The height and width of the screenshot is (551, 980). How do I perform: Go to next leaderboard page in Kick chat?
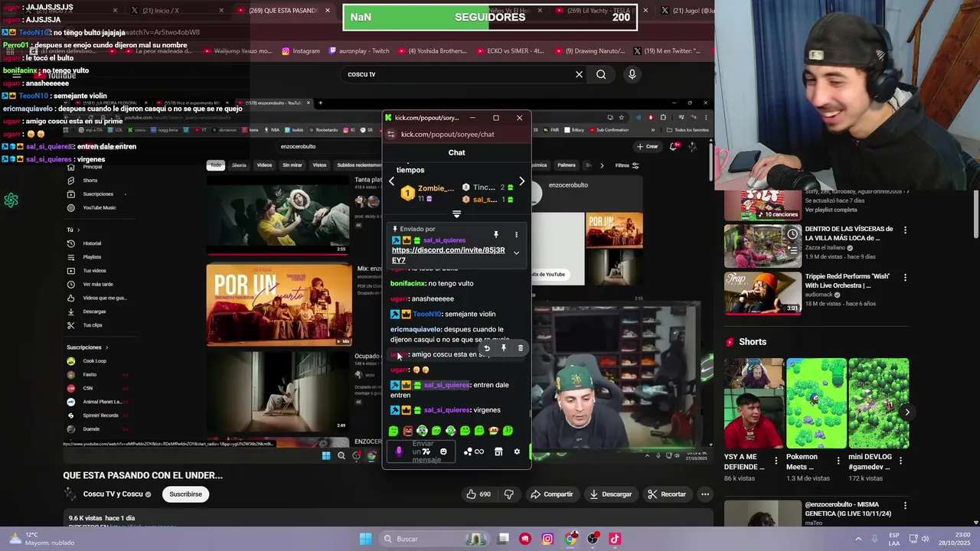[521, 181]
